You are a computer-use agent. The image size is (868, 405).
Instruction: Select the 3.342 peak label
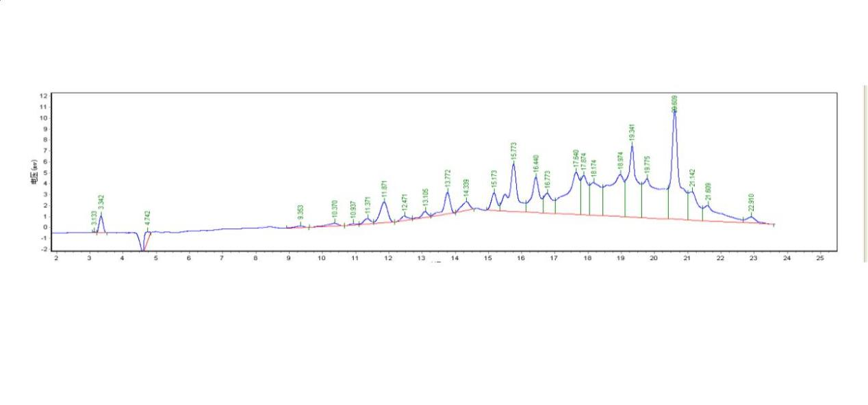click(x=101, y=202)
